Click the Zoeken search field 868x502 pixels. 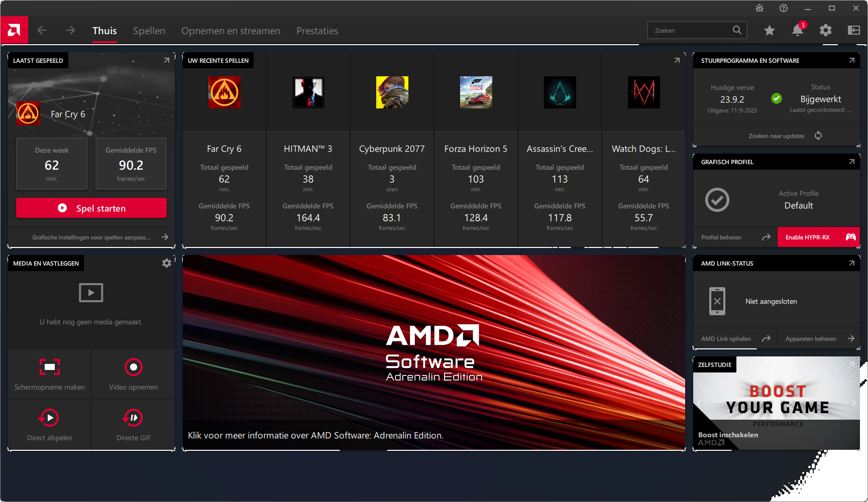pos(691,31)
